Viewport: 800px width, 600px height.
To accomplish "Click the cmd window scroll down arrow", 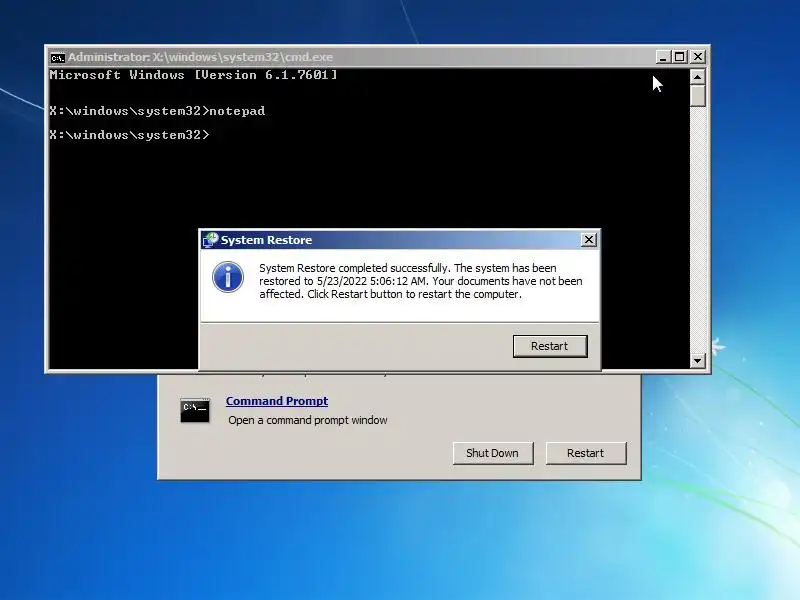I will click(697, 361).
